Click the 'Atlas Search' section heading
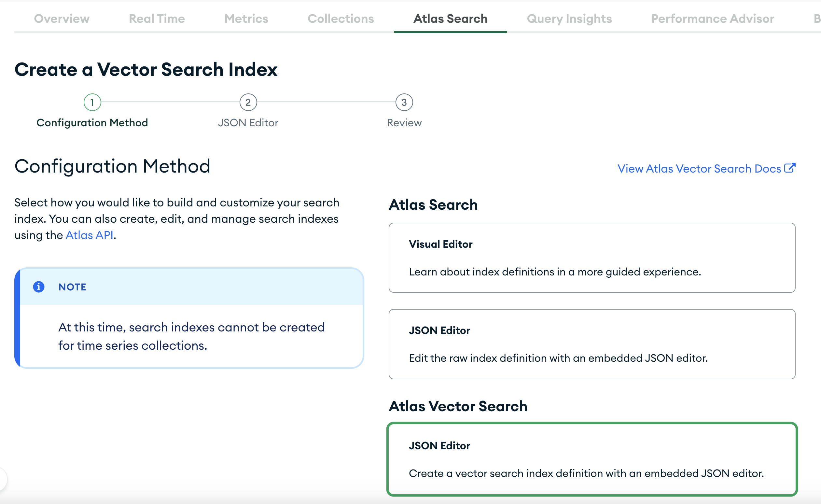The image size is (821, 504). (x=433, y=205)
